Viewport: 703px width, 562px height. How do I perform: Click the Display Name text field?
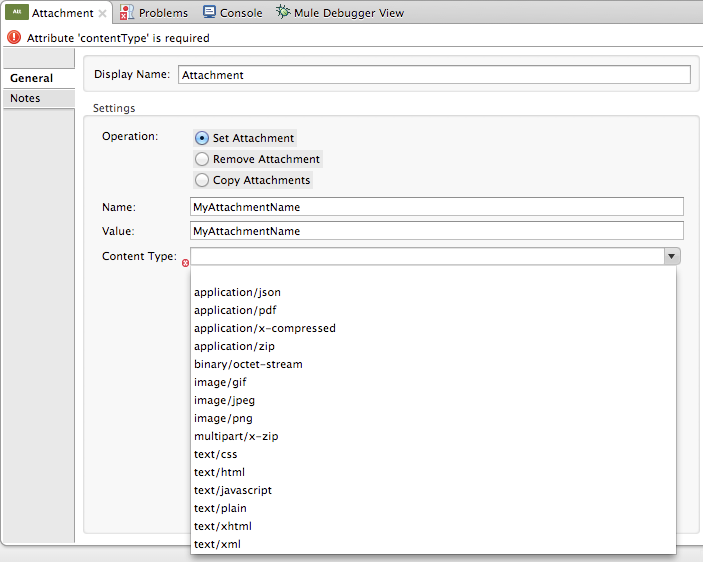434,75
